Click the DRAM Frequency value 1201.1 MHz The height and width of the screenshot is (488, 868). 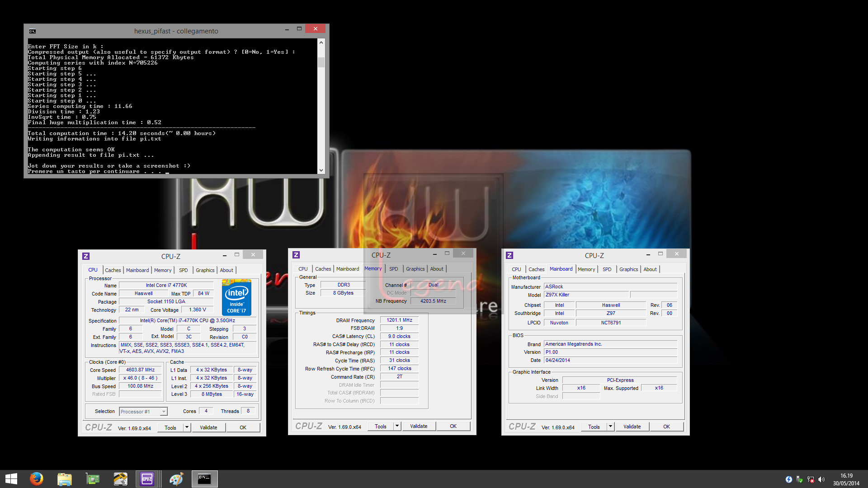point(400,320)
